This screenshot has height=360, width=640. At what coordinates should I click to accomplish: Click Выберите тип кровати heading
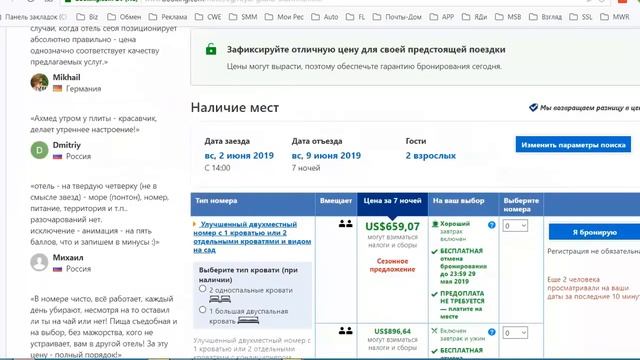248,275
